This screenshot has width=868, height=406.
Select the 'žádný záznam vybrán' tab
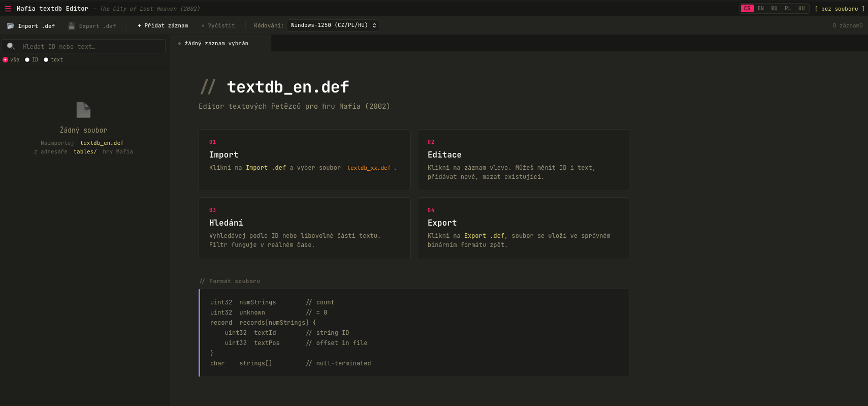tap(221, 43)
